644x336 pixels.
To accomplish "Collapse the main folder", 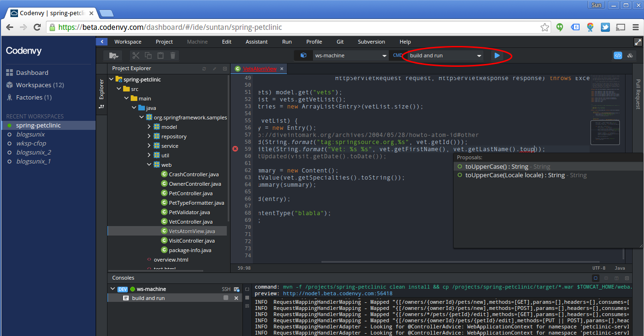I will (x=126, y=99).
